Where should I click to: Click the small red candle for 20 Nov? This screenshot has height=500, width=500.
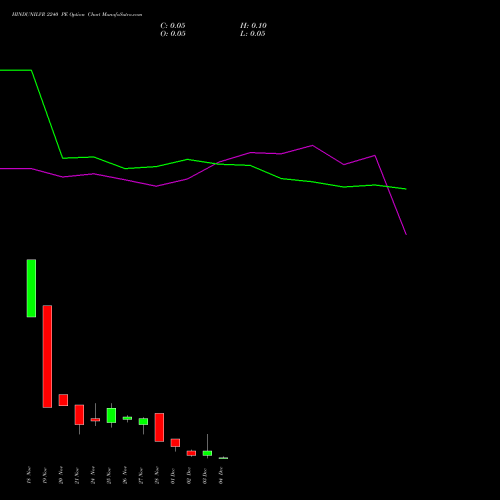coord(63,400)
